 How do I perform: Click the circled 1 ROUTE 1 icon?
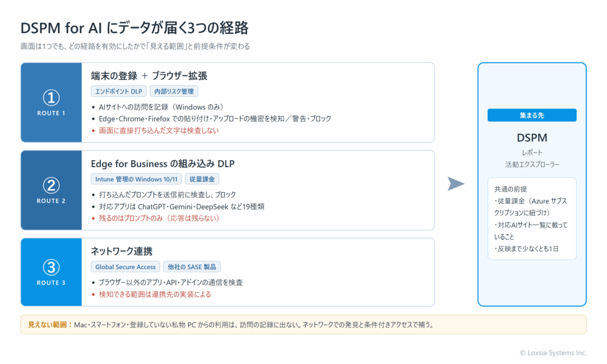pos(51,102)
